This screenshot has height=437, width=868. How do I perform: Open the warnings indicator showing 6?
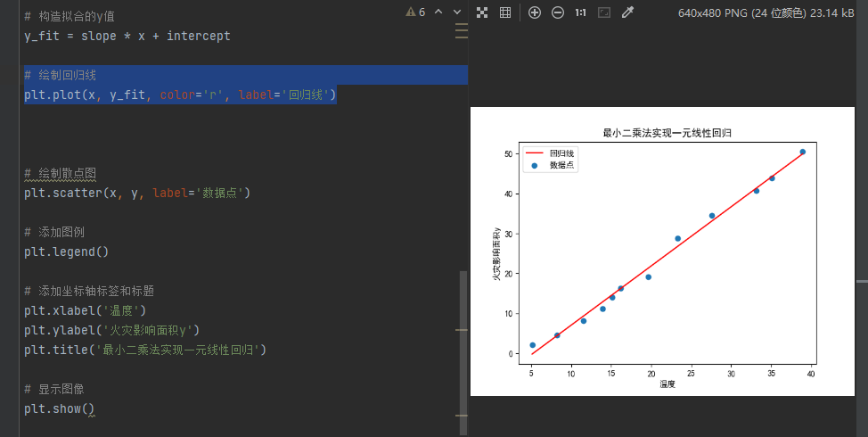(415, 12)
